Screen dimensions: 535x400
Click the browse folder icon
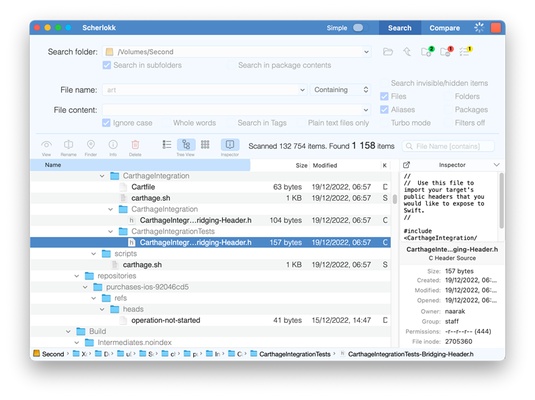point(388,52)
